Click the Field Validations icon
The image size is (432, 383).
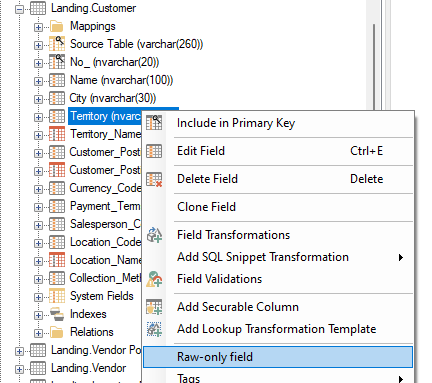click(154, 279)
